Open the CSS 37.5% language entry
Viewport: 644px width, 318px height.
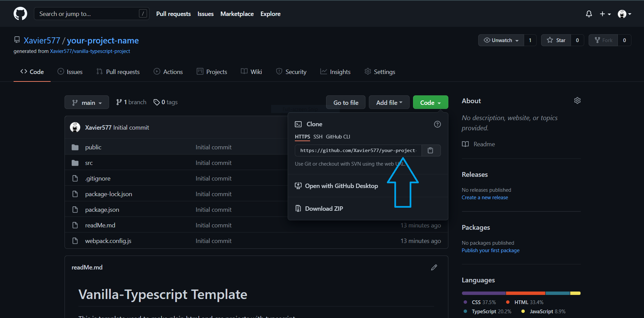[480, 302]
